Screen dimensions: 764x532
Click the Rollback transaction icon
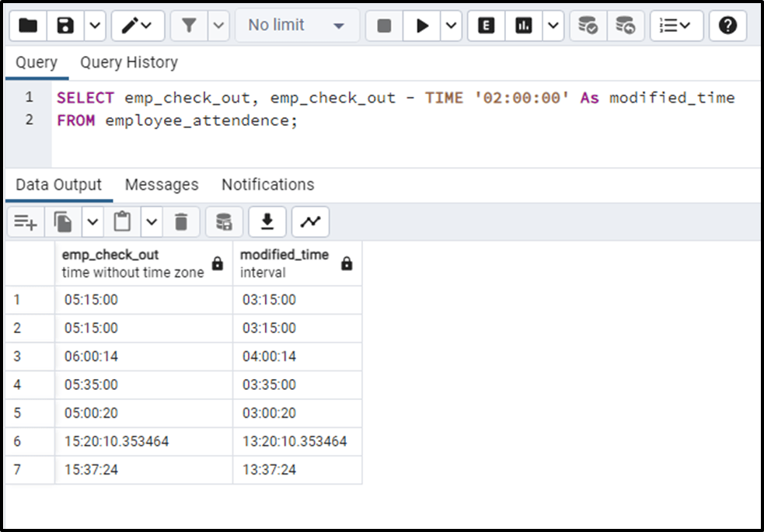coord(626,25)
